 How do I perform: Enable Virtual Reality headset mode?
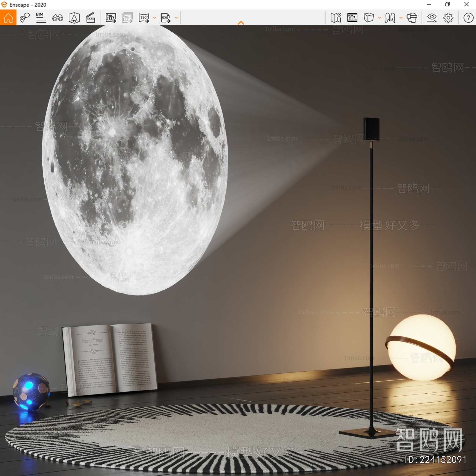click(412, 18)
